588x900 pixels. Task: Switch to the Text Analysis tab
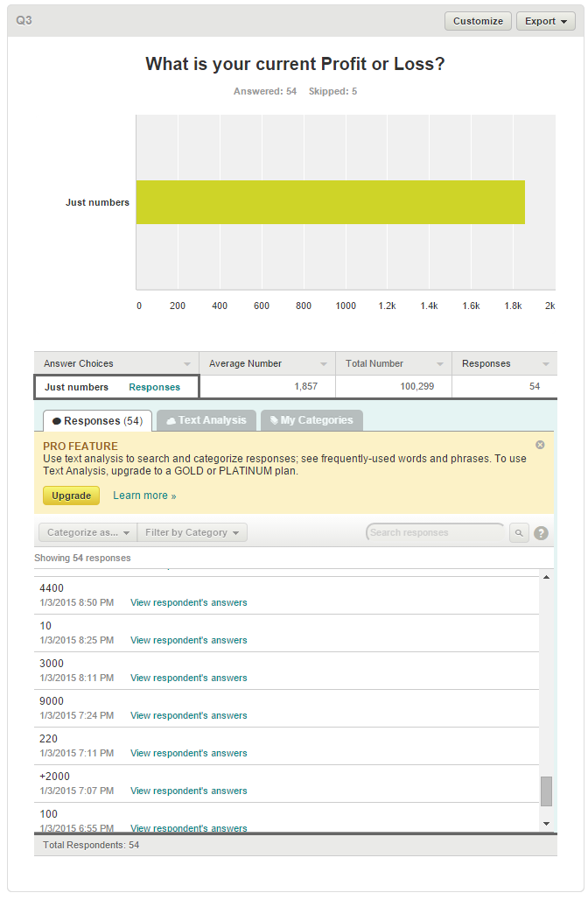tap(206, 420)
